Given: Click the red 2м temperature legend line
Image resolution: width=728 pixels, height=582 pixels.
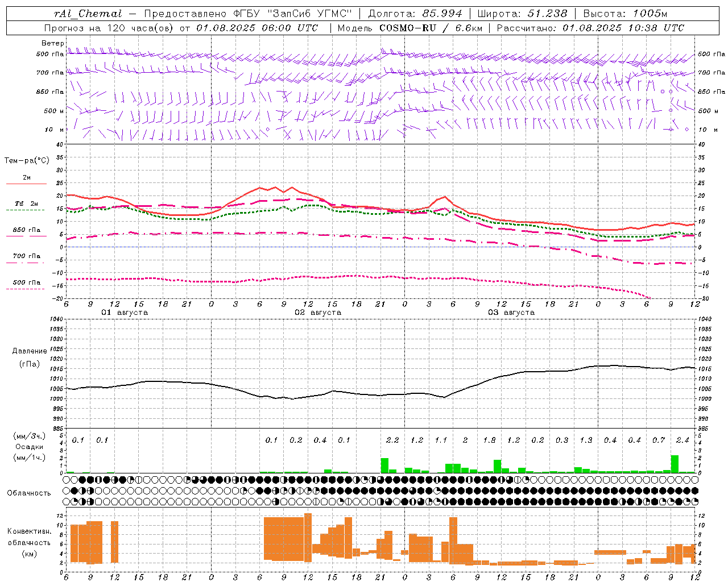Looking at the screenshot, I should tap(26, 184).
